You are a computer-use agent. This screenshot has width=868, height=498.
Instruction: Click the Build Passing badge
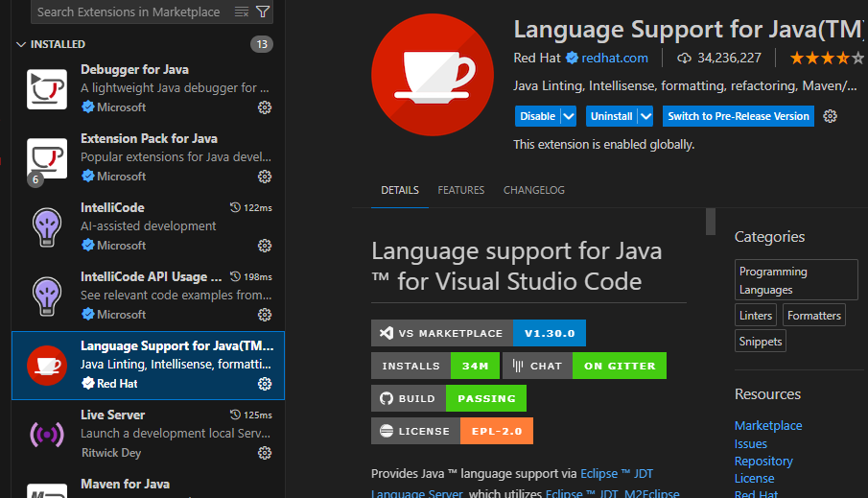[x=449, y=398]
